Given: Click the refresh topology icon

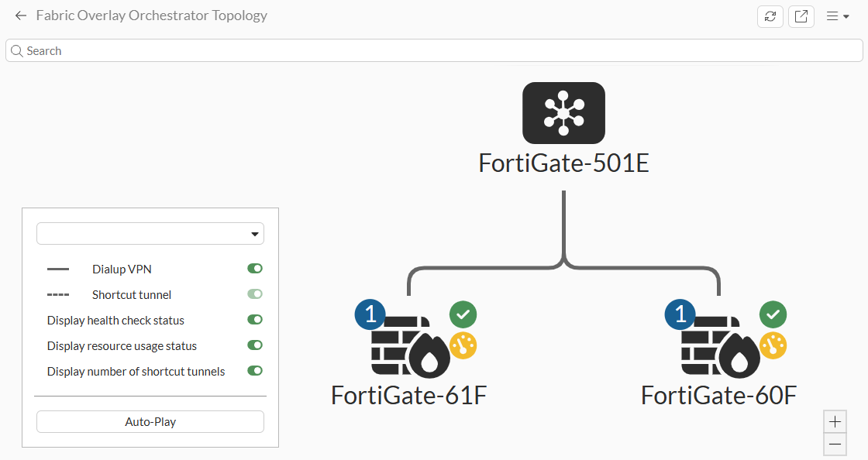Looking at the screenshot, I should 770,16.
